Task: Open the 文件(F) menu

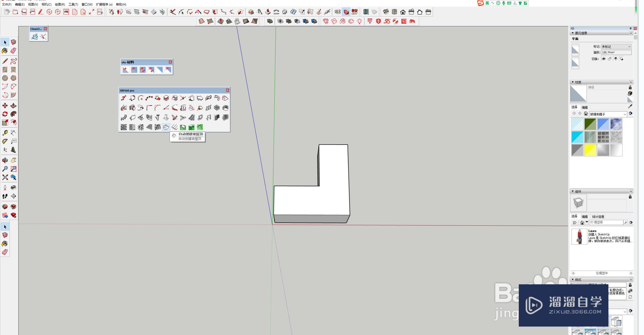Action: (x=7, y=4)
